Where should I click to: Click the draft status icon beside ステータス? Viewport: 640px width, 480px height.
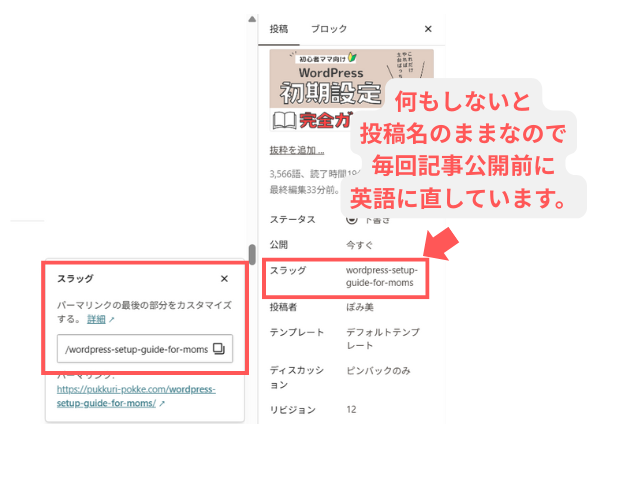coord(351,218)
